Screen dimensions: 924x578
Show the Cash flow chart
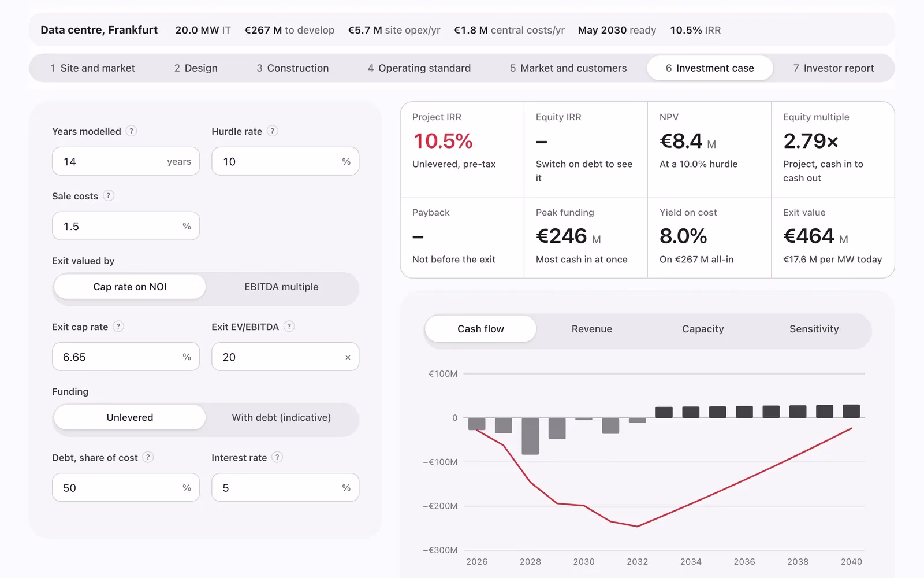click(x=480, y=329)
